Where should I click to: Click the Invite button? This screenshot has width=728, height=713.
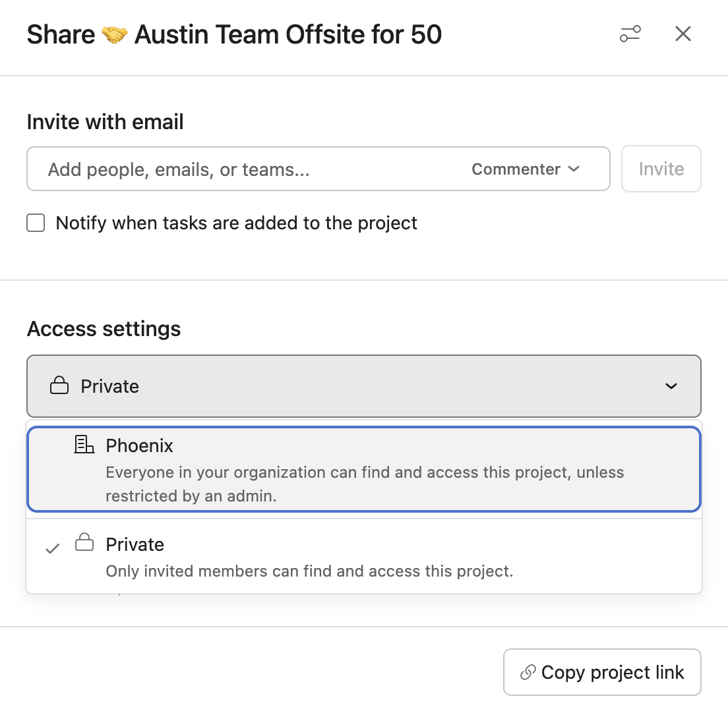coord(661,169)
